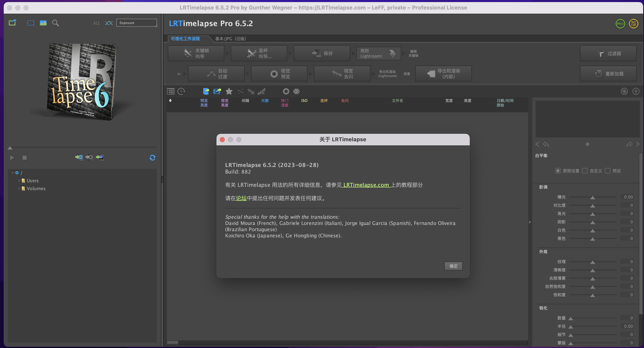Click the yellow NO CM circle icon
The height and width of the screenshot is (348, 644).
[633, 24]
